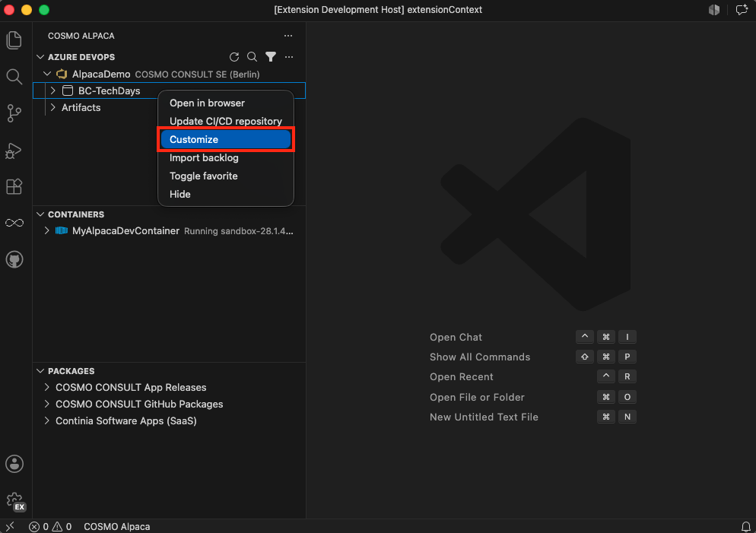Open the Explorer view in activity bar

(14, 40)
